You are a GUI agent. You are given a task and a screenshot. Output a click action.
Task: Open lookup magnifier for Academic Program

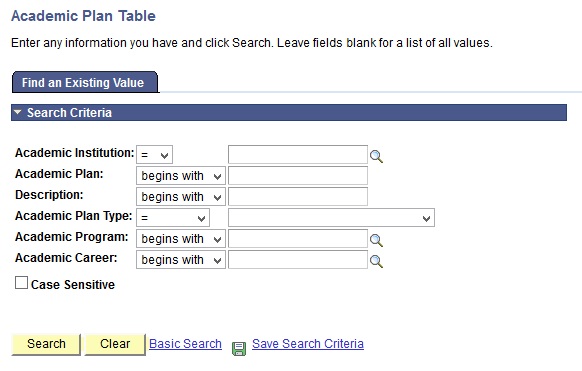[376, 240]
